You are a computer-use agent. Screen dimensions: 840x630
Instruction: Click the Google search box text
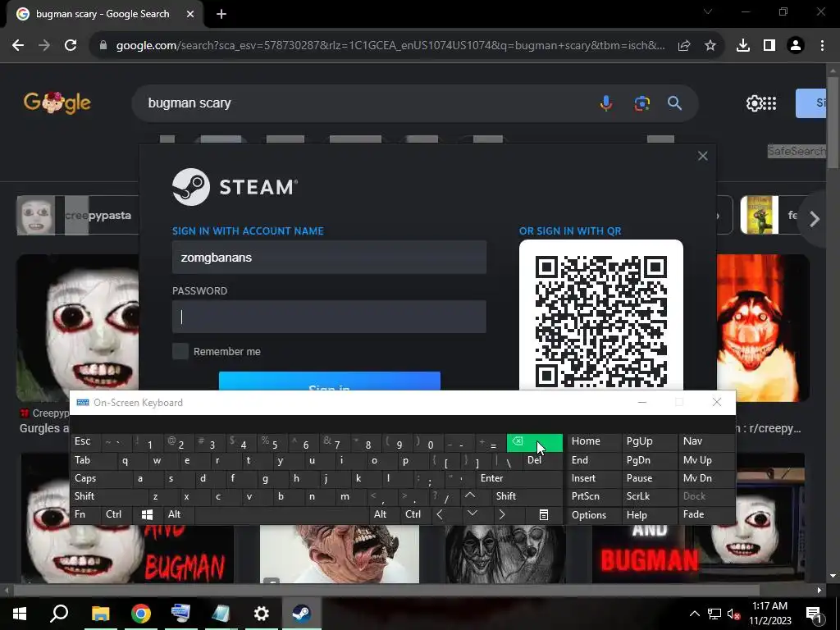[x=189, y=103]
